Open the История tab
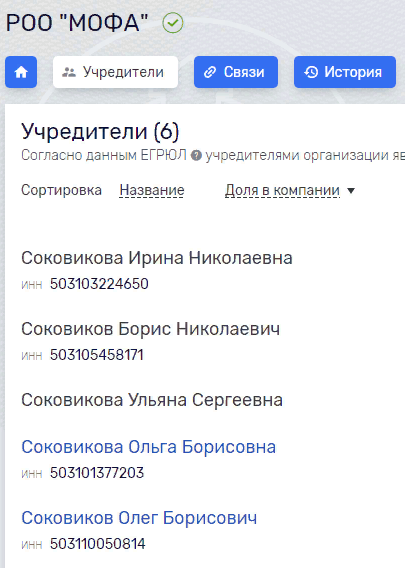 tap(345, 72)
